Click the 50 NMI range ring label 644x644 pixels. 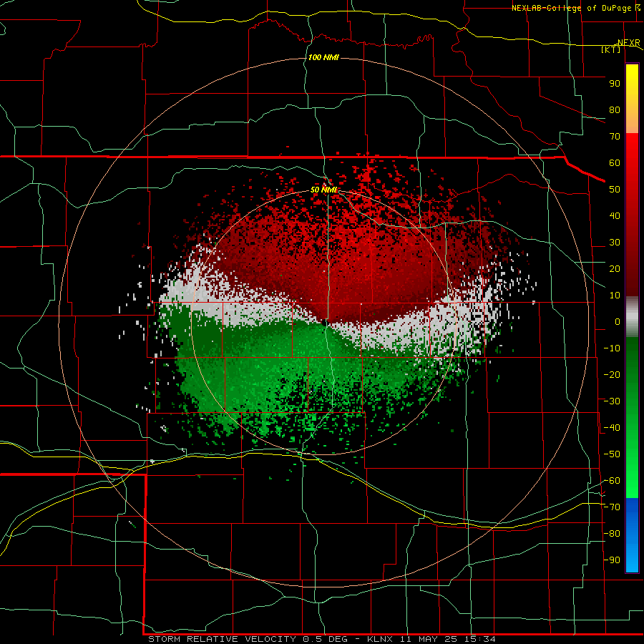coord(323,190)
